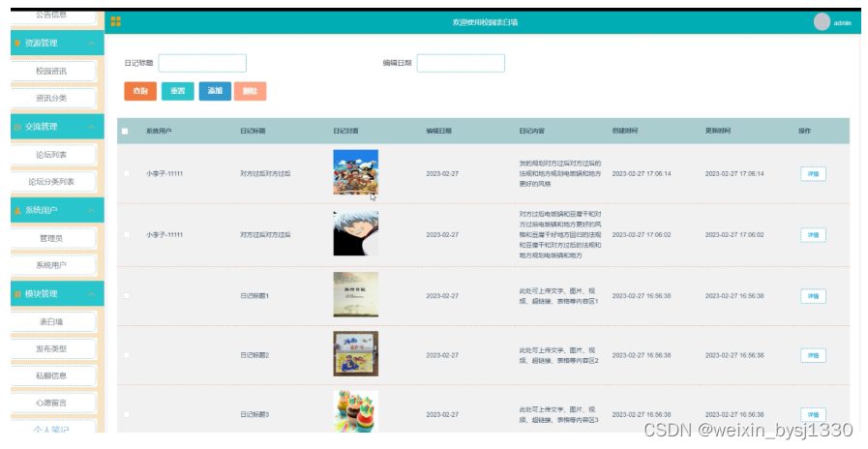Open 详情 for the 日记标题1 row
Viewport: 868px width, 449px height.
(x=813, y=296)
